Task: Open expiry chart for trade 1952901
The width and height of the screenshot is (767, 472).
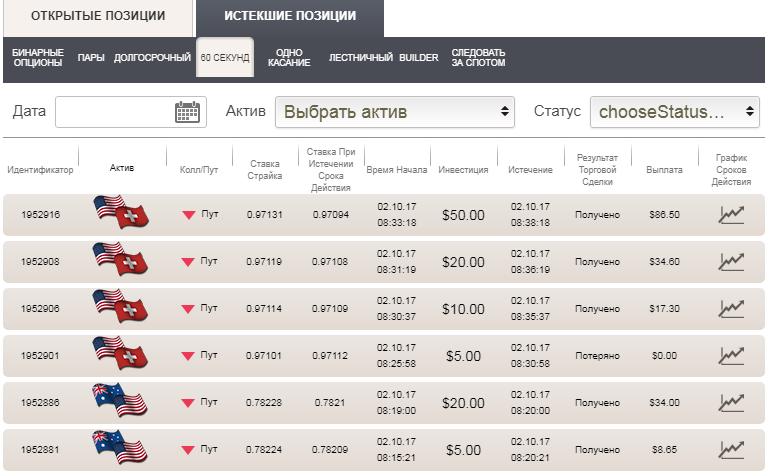Action: click(x=731, y=356)
